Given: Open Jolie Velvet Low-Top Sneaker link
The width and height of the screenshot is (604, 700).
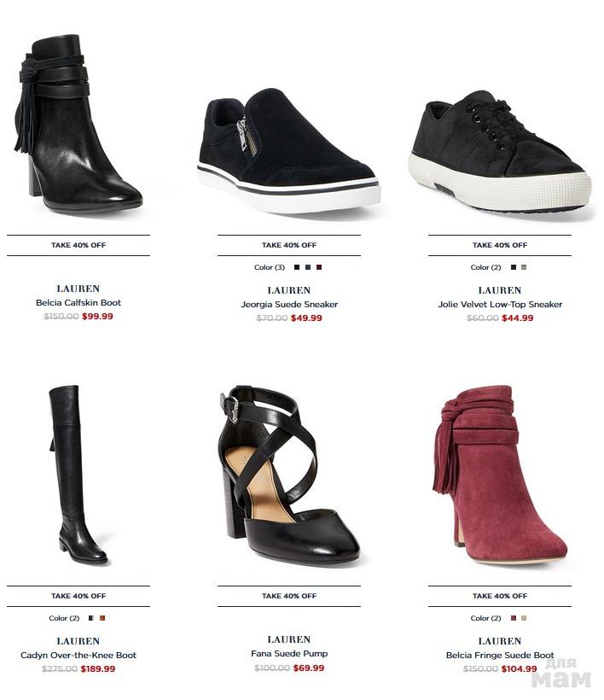Looking at the screenshot, I should point(500,305).
